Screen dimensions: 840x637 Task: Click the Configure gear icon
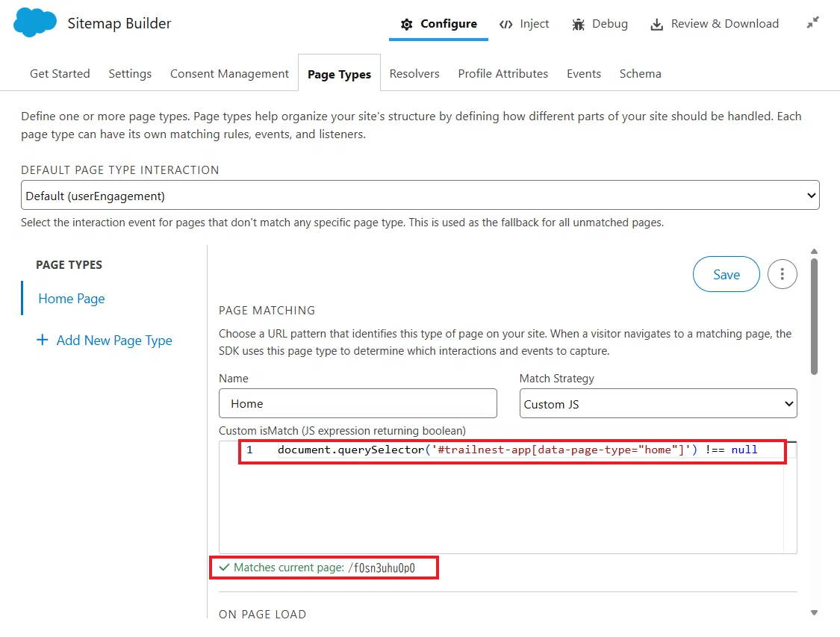pyautogui.click(x=407, y=24)
